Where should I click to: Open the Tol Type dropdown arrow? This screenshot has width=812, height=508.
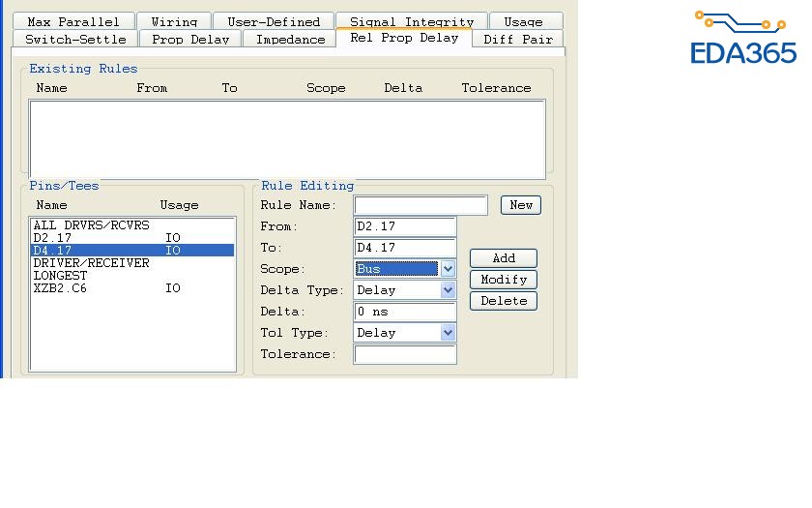(x=448, y=332)
